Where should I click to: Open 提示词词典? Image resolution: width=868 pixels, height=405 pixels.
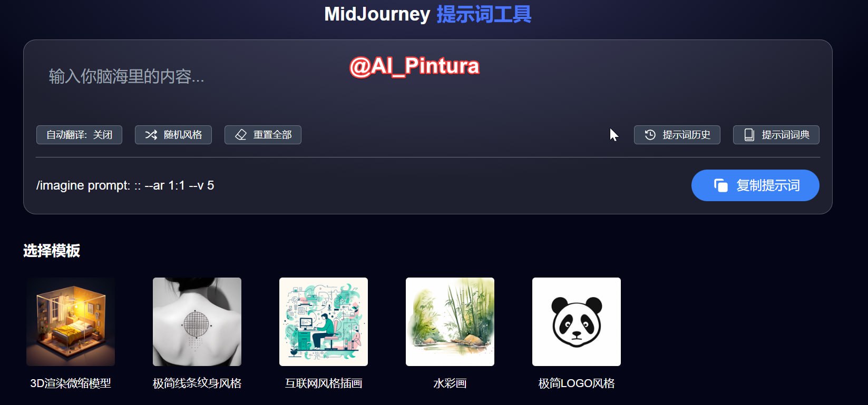tap(776, 135)
